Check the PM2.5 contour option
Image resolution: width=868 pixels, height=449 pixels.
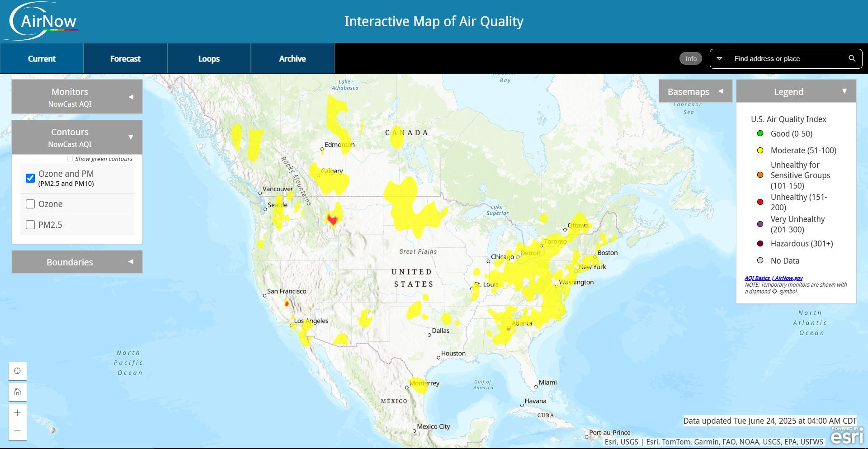30,225
